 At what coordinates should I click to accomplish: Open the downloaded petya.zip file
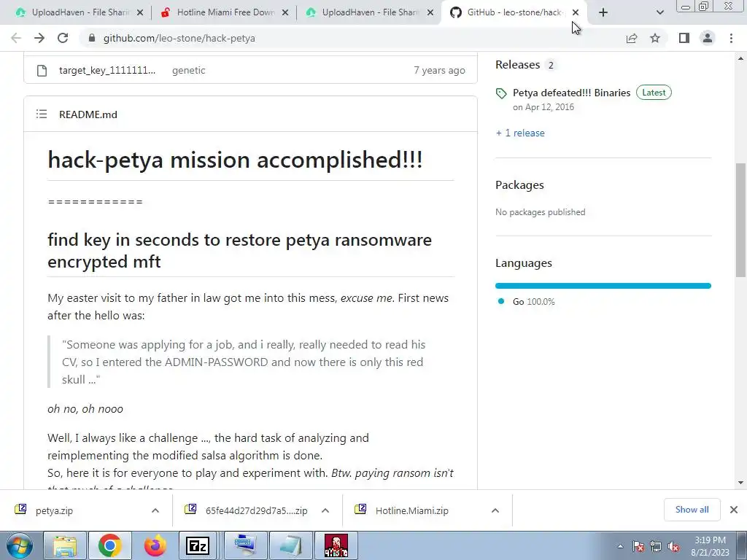click(x=54, y=511)
